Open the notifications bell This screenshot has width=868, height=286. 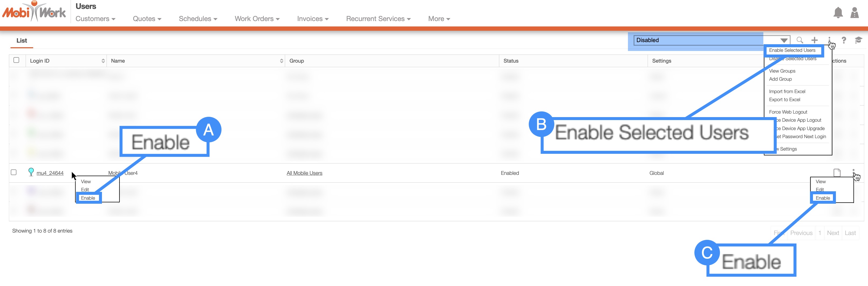(838, 13)
